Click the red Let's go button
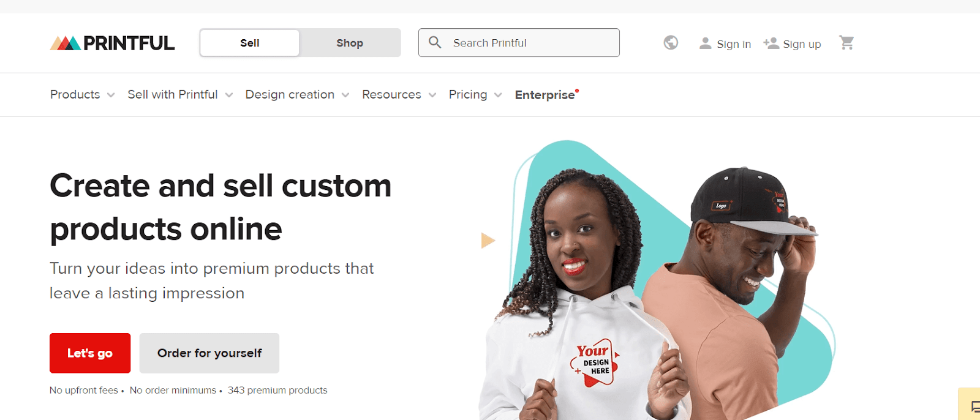Image resolution: width=980 pixels, height=420 pixels. (x=90, y=353)
